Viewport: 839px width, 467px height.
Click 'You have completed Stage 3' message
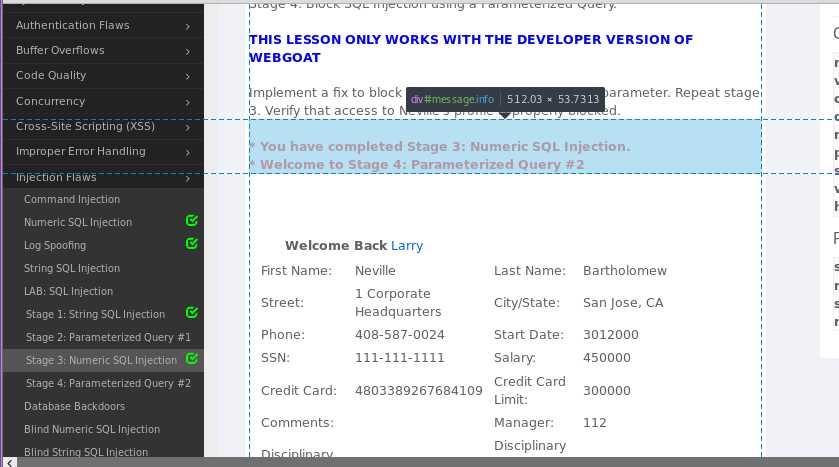click(x=440, y=147)
